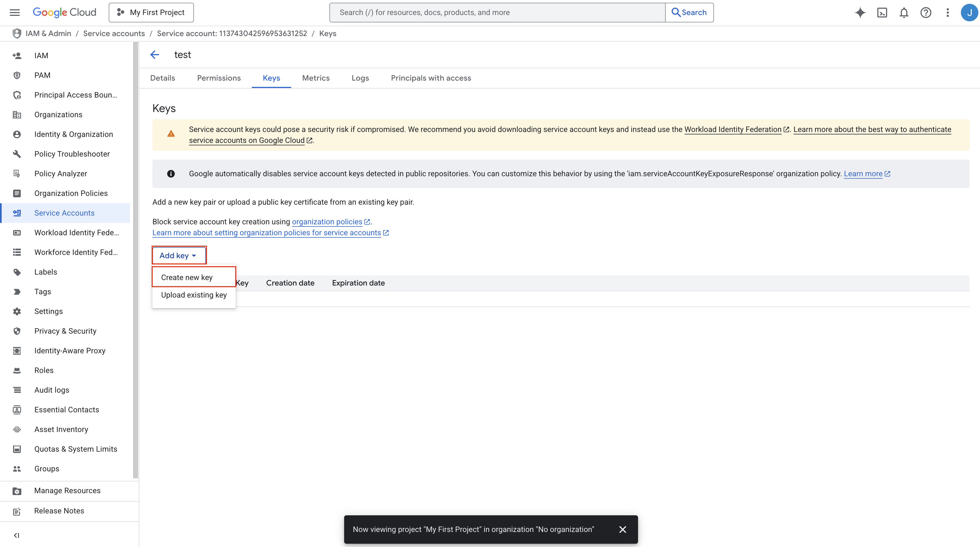
Task: Click the Labels tag icon
Action: pos(17,272)
